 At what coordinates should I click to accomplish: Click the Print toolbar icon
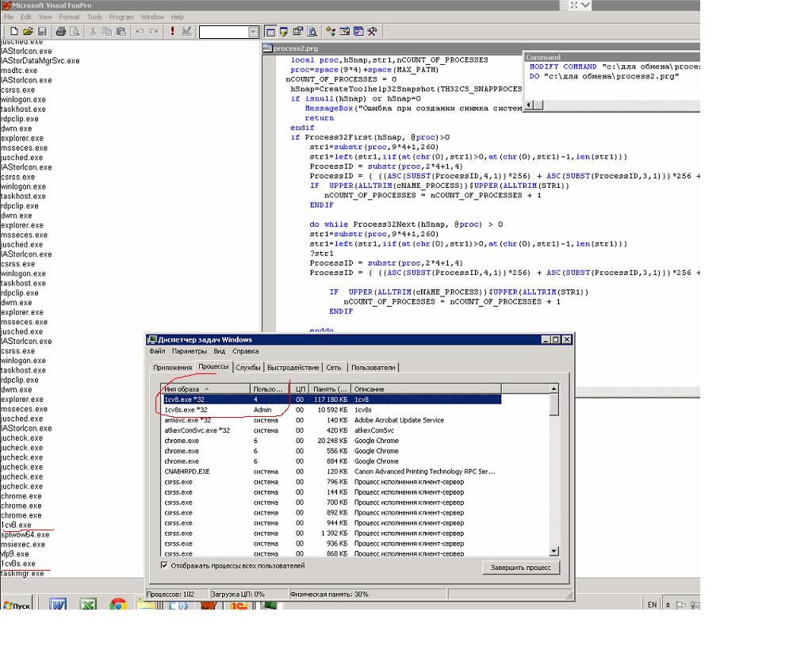[x=62, y=32]
